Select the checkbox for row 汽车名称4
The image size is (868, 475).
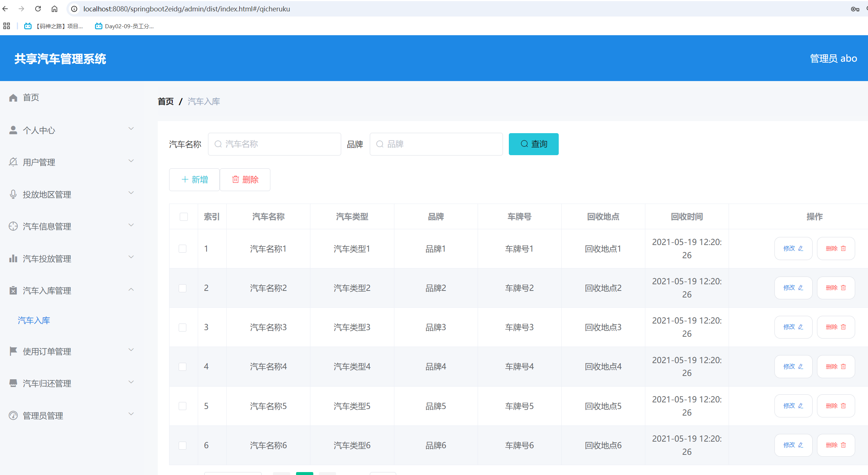click(x=183, y=366)
